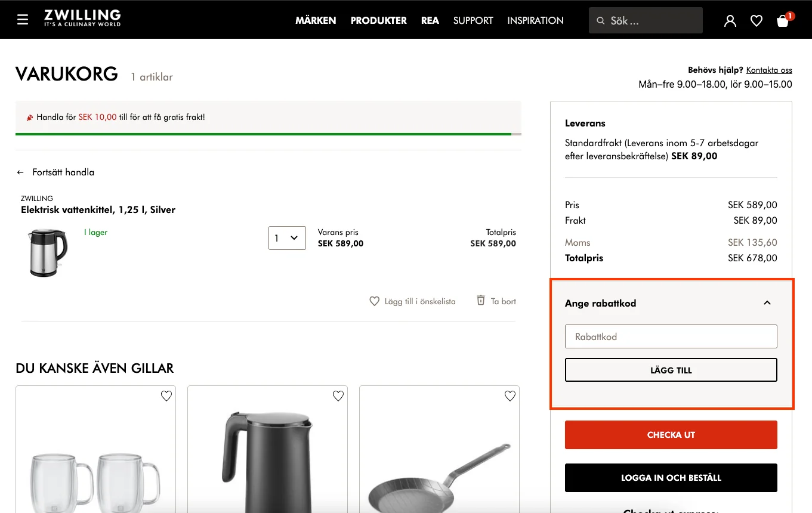This screenshot has height=513, width=812.
Task: Open the INSPIRATION menu
Action: pos(535,21)
